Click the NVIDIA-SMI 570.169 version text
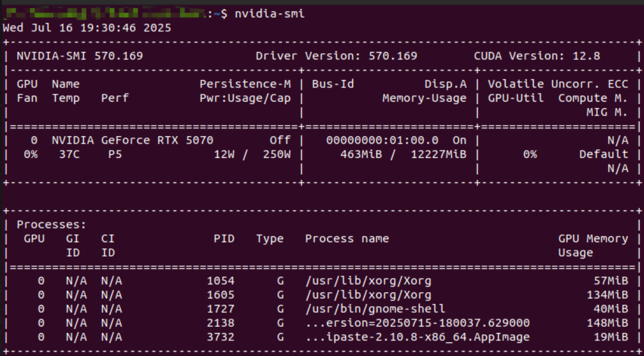 (79, 56)
